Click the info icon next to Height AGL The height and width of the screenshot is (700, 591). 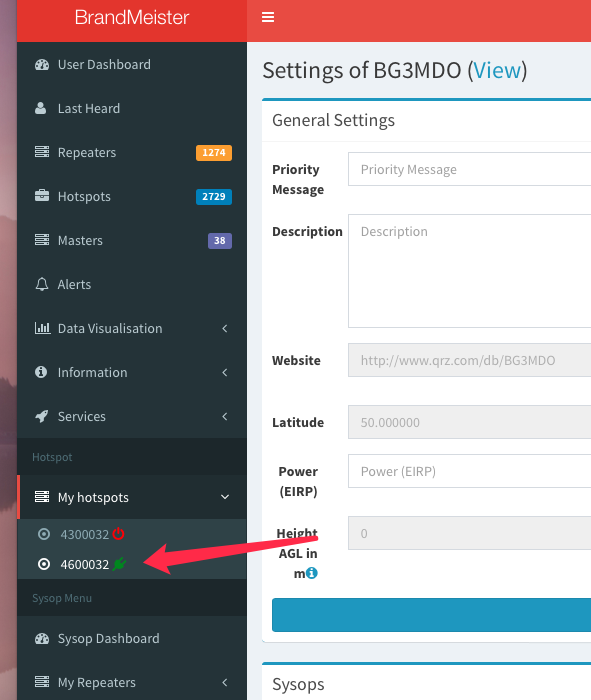coord(312,573)
